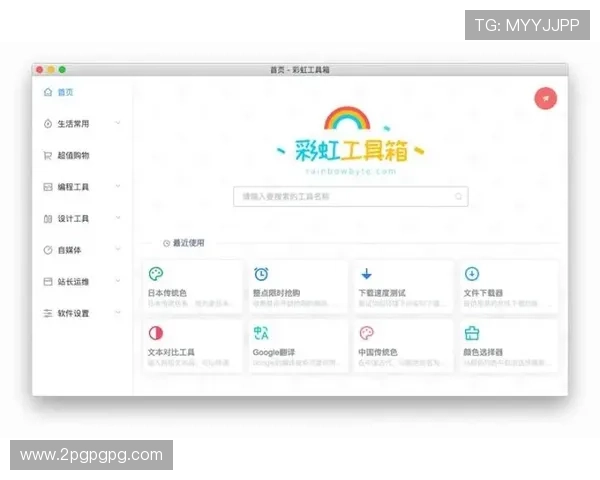
Task: Expand the 自媒体 chevron
Action: tap(118, 249)
